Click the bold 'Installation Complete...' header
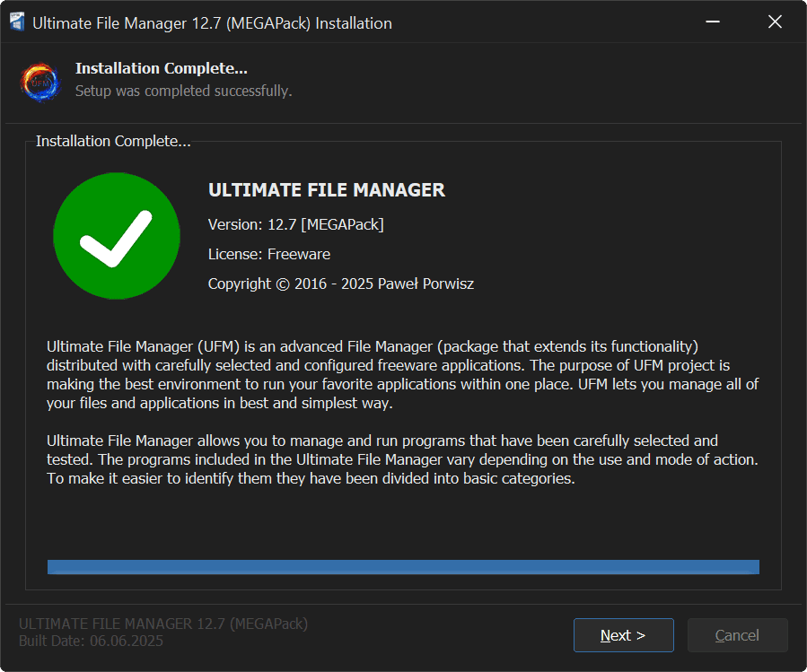 162,68
